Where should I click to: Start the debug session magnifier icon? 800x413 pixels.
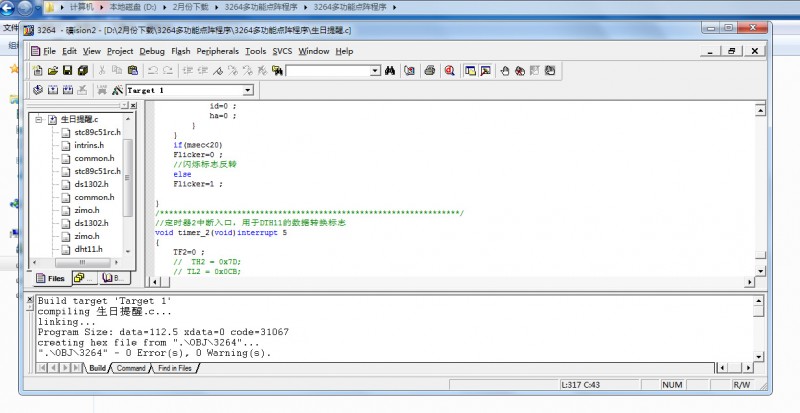450,71
